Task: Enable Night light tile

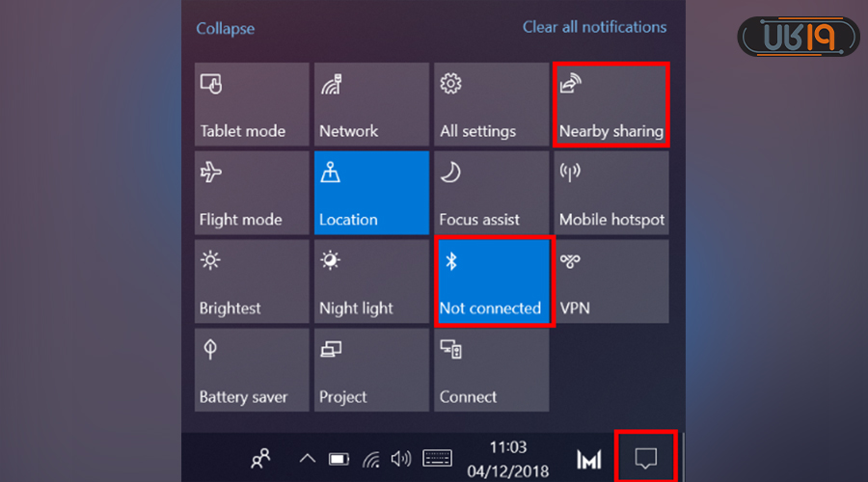Action: tap(371, 281)
